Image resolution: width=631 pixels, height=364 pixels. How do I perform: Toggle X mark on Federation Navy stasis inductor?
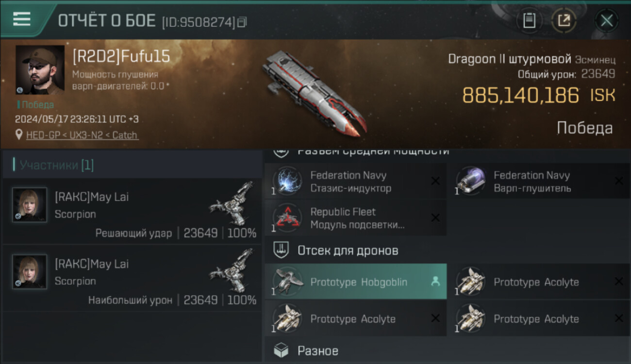point(435,181)
